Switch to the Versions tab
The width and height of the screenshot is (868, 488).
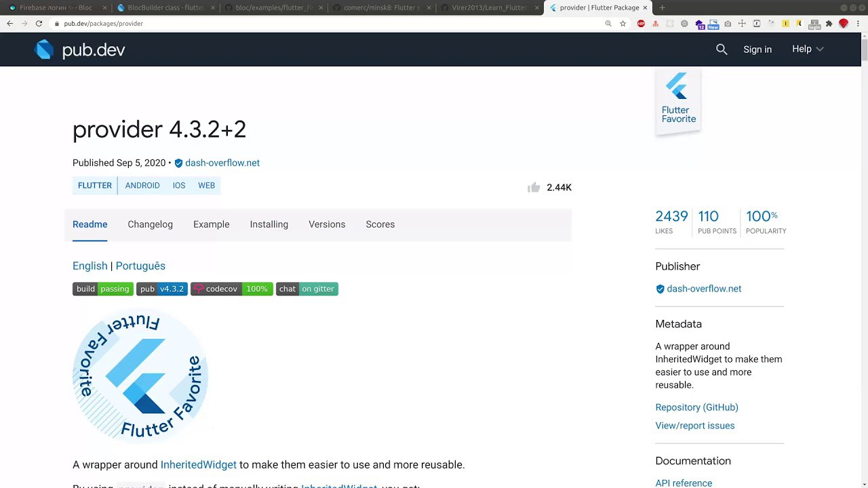[x=327, y=224]
